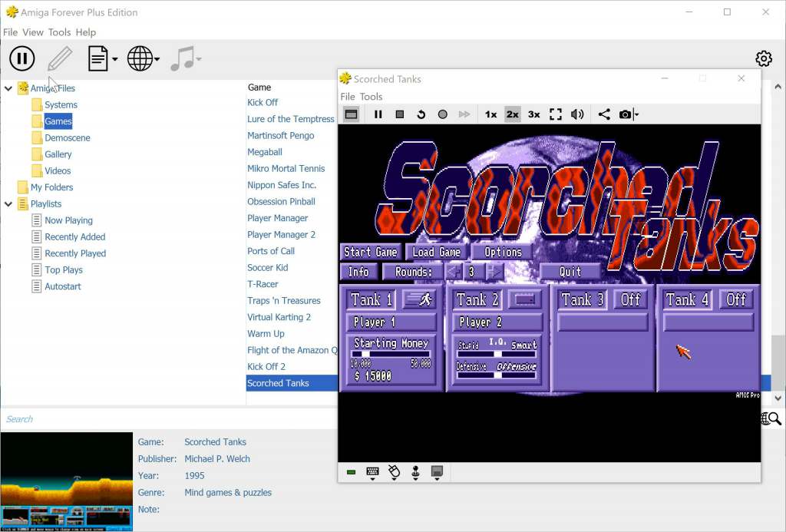Viewport: 786px width, 532px height.
Task: Click the web search icon beside the search box
Action: 771,418
